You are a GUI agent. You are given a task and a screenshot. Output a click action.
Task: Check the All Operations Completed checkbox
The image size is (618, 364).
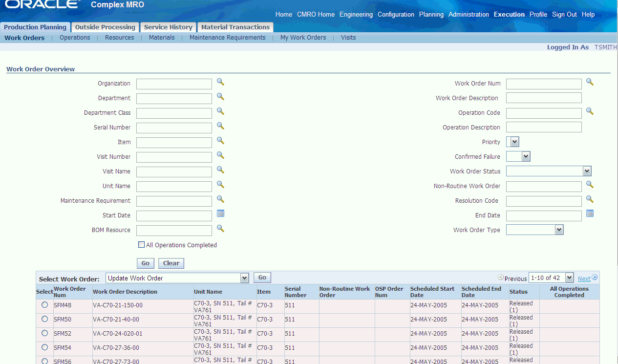pyautogui.click(x=142, y=245)
